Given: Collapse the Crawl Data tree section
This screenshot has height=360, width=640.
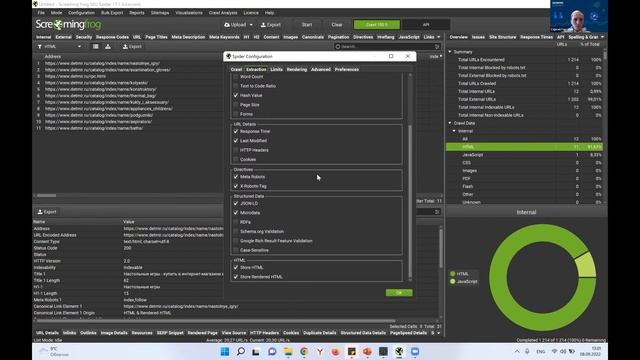Looking at the screenshot, I should pyautogui.click(x=450, y=123).
